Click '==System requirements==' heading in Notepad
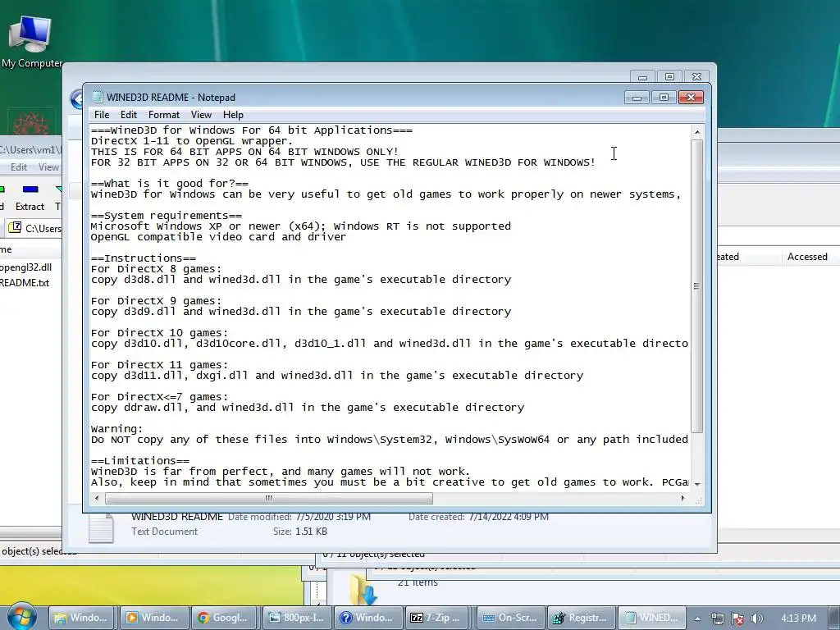This screenshot has width=840, height=630. [166, 216]
